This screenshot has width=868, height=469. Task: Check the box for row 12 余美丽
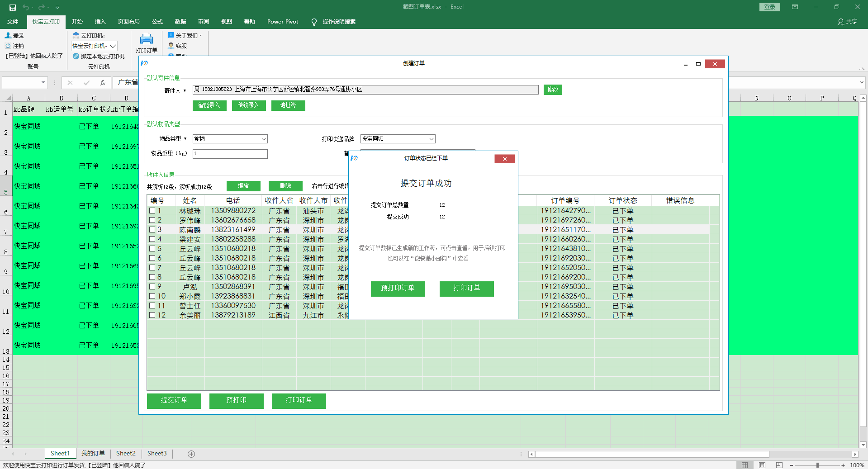tap(152, 315)
